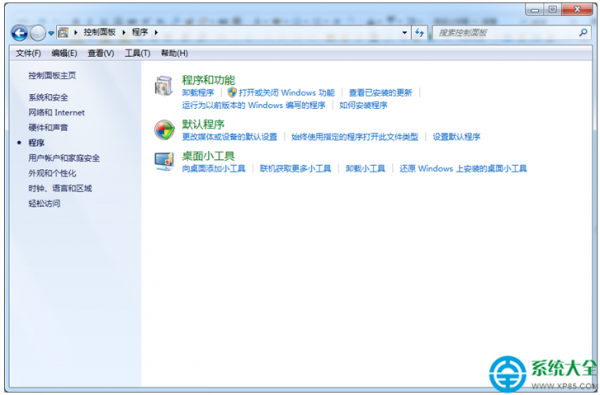This screenshot has height=395, width=600.
Task: Open 系统和安全 category in sidebar
Action: [48, 98]
